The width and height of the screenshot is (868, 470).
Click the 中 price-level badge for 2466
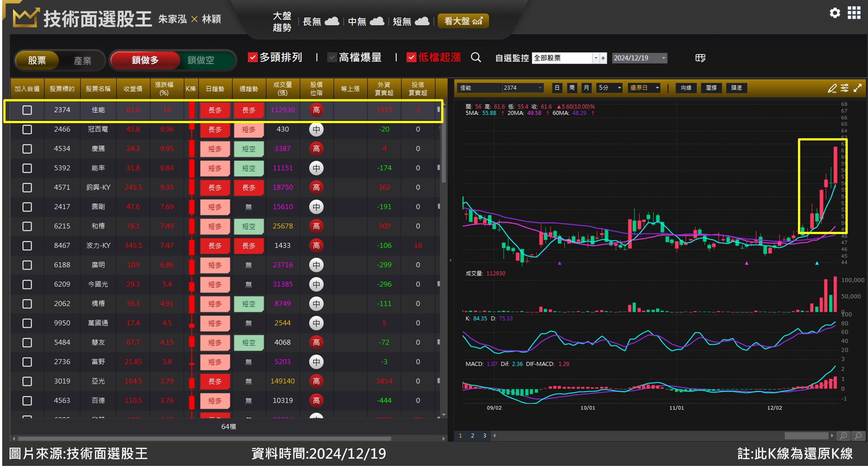316,129
